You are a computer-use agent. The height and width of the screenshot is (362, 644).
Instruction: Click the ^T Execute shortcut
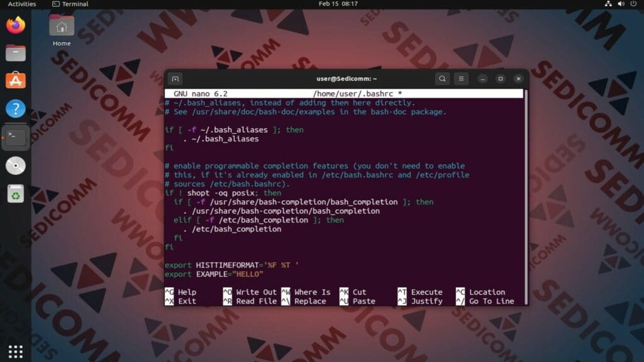420,292
